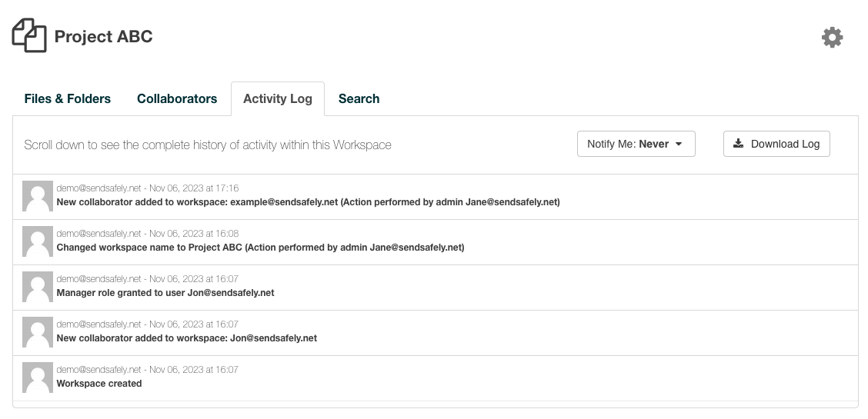This screenshot has height=419, width=868.
Task: Click the caret arrow on Notify Me
Action: click(x=679, y=145)
